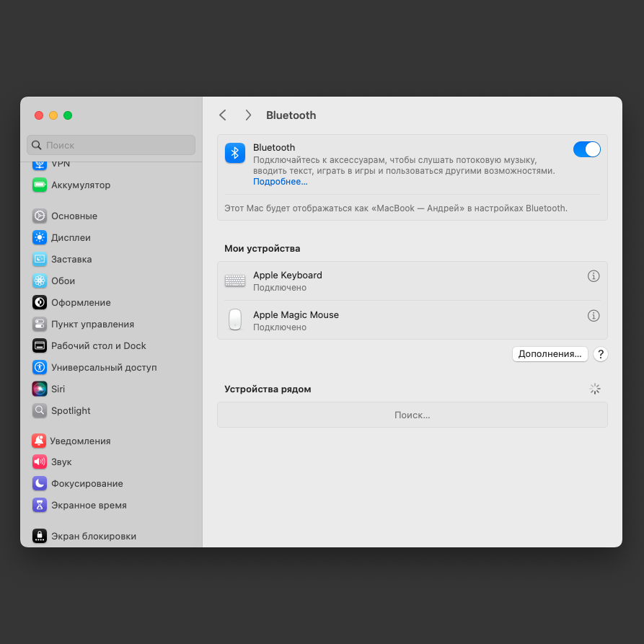
Task: Close the settings window with red button
Action: pos(39,115)
